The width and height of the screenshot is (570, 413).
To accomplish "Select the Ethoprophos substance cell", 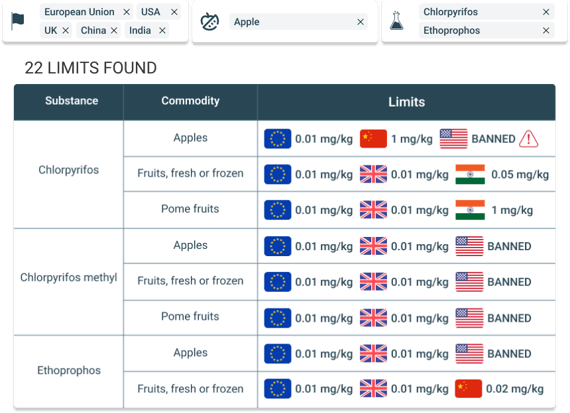I will point(69,371).
